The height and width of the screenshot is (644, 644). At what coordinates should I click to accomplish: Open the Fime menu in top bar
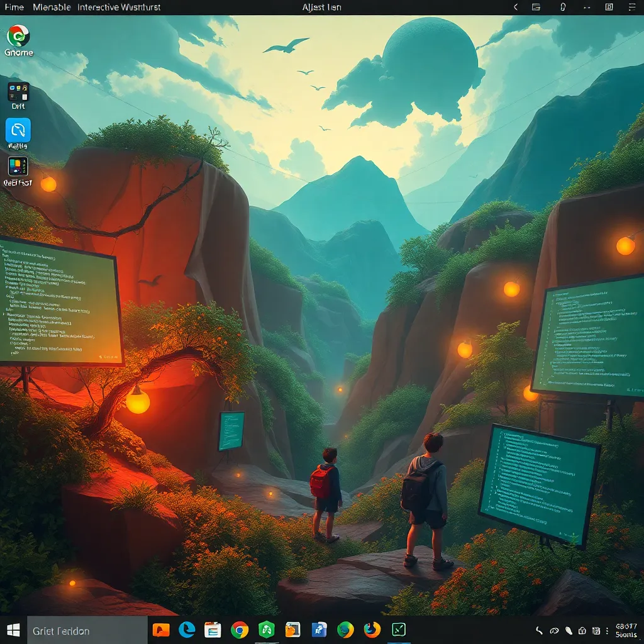pos(14,7)
